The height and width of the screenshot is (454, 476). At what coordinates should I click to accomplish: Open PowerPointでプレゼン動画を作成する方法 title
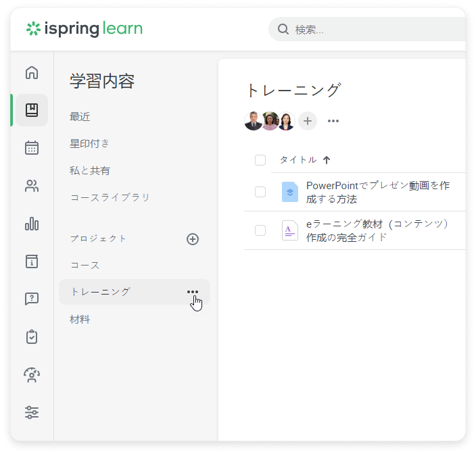coord(378,193)
